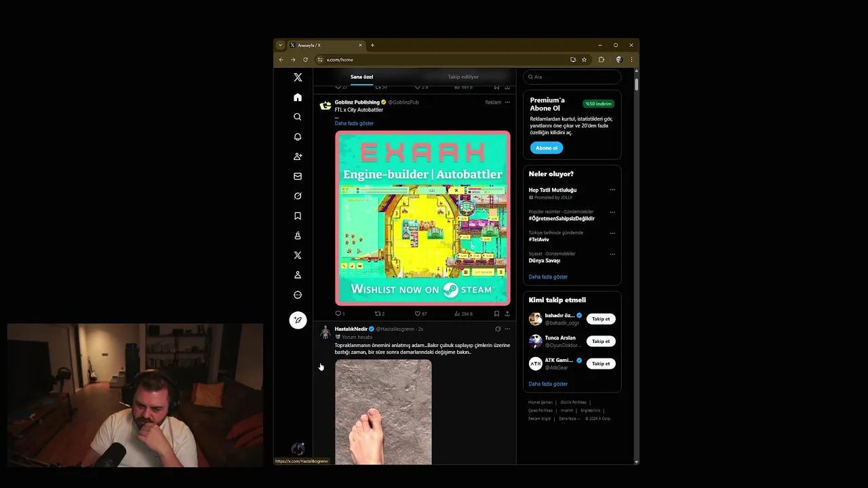The height and width of the screenshot is (488, 868).
Task: Open Gizlilik Politikası footer link
Action: point(574,402)
